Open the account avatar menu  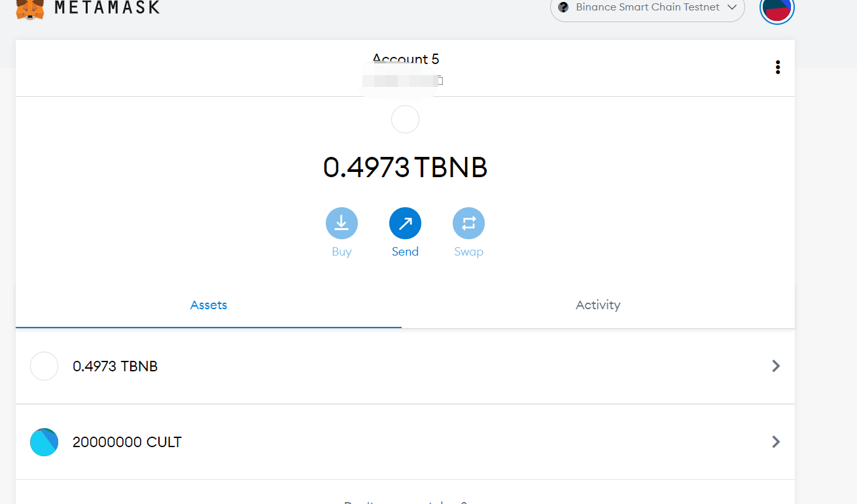coord(777,8)
